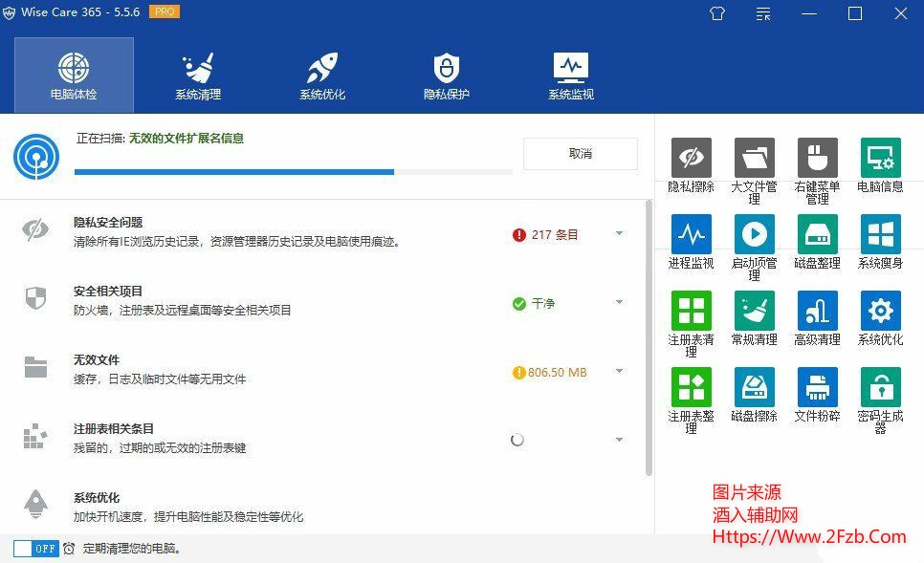Expand the 隐私安全问题 results arrow
924x563 pixels.
coord(619,234)
